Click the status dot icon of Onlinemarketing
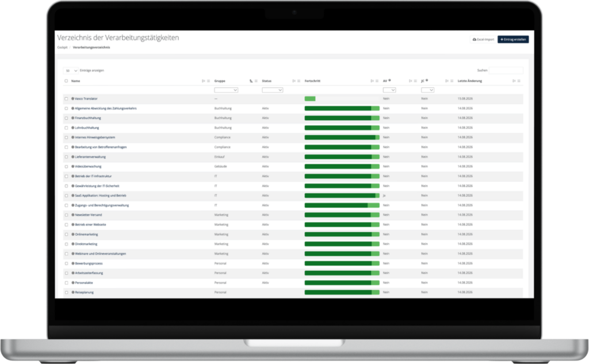This screenshot has width=589, height=364. point(73,235)
